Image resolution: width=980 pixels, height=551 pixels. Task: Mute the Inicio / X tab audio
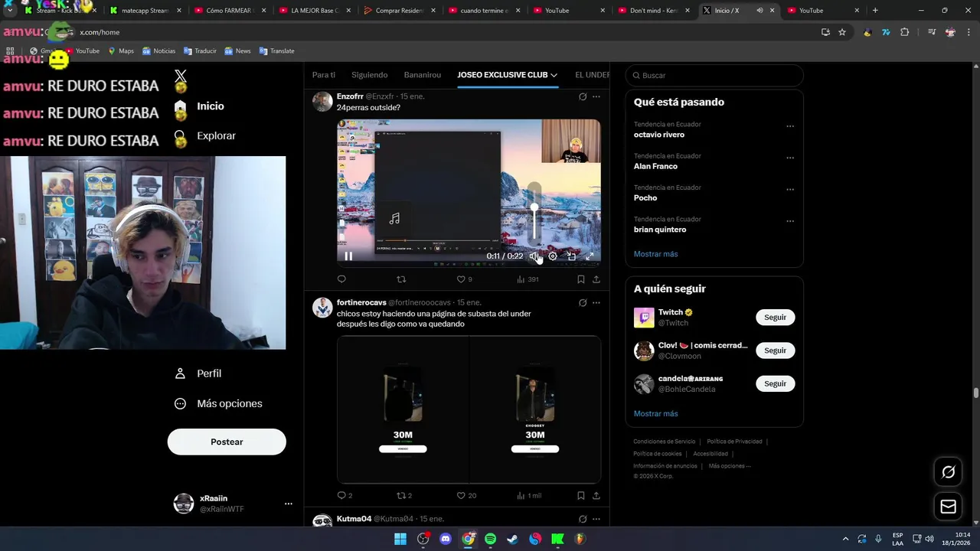coord(759,11)
